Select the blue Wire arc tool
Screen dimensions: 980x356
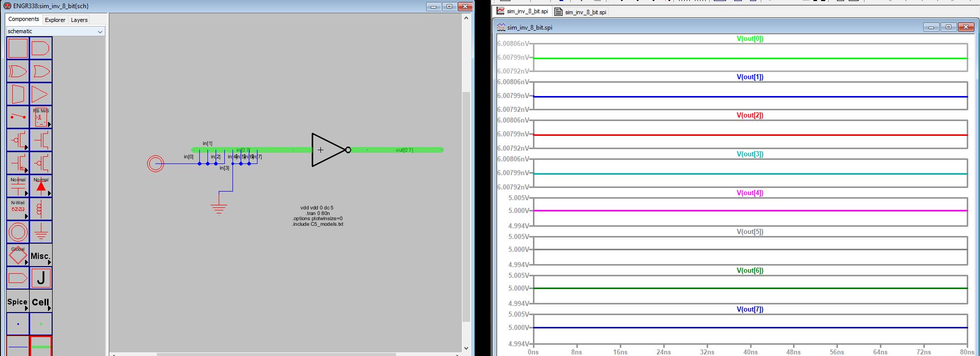(x=18, y=346)
